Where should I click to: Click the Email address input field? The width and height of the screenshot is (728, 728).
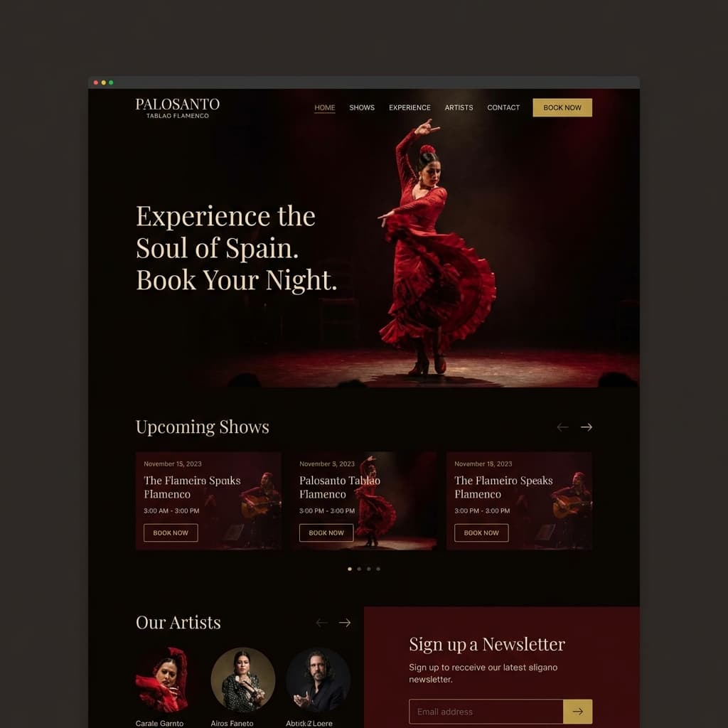tap(486, 711)
